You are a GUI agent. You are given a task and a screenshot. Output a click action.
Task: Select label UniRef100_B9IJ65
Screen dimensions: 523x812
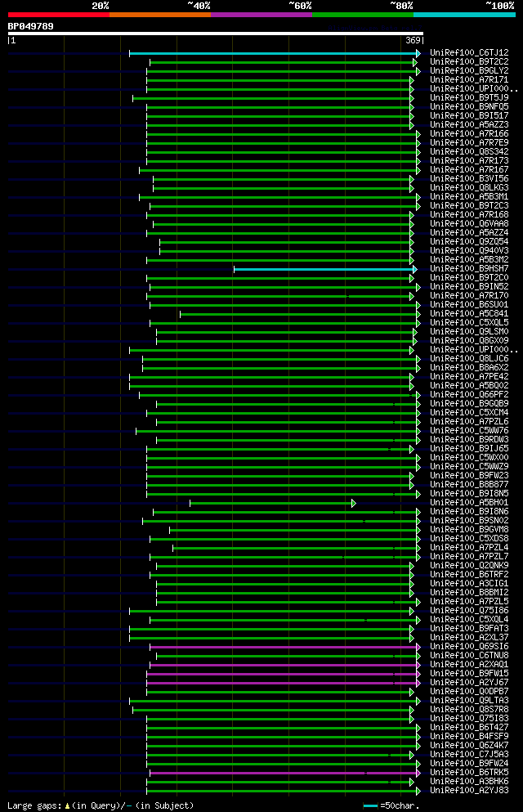point(469,449)
